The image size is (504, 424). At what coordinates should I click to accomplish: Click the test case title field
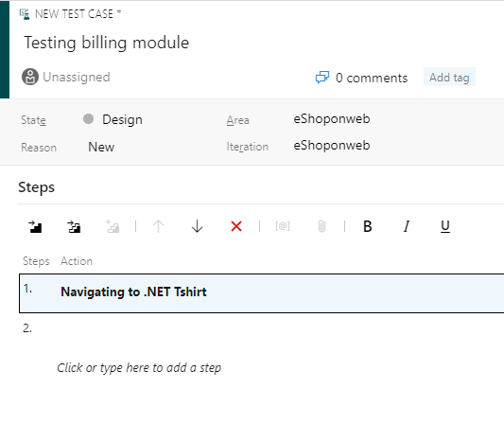[107, 43]
